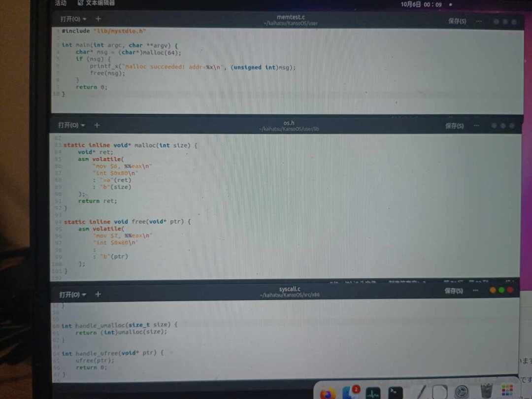Expand the 打开(O) dropdown in os.h window
The height and width of the screenshot is (399, 532).
point(71,125)
